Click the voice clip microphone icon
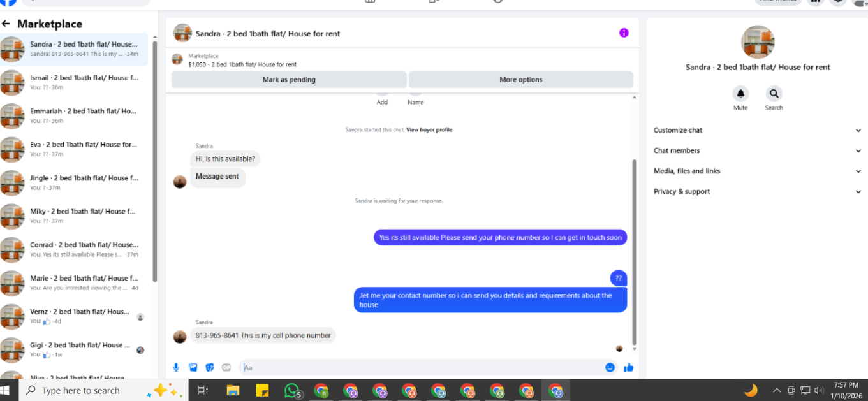Viewport: 868px width, 401px height. point(177,367)
